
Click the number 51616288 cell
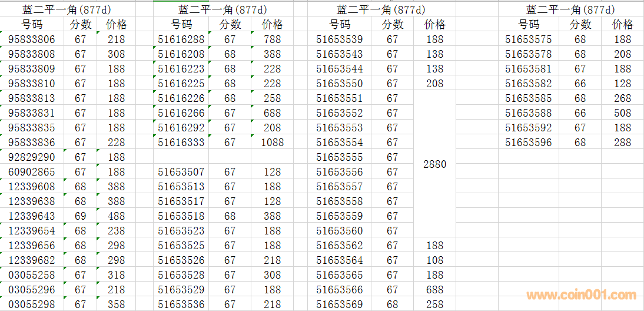click(181, 39)
